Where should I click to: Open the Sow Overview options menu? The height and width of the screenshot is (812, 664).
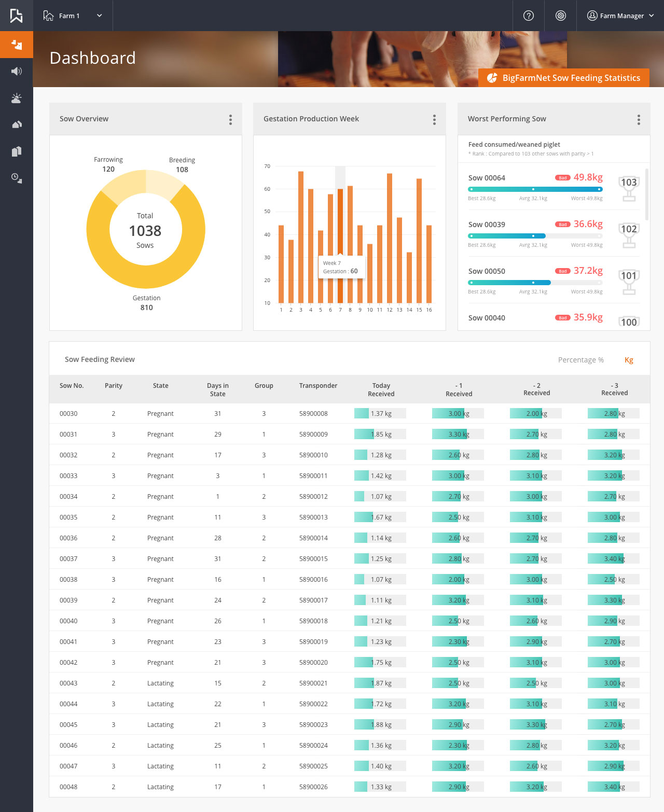click(230, 119)
